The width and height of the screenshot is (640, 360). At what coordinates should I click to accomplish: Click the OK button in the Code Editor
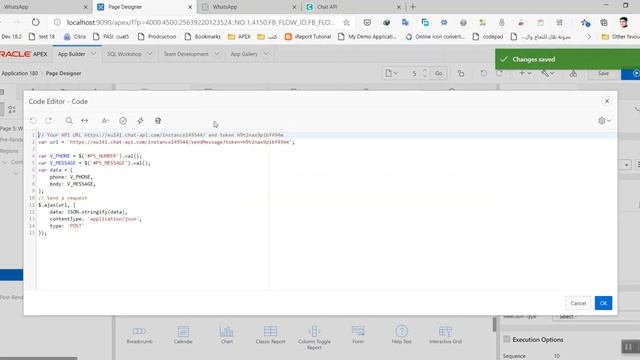click(603, 303)
